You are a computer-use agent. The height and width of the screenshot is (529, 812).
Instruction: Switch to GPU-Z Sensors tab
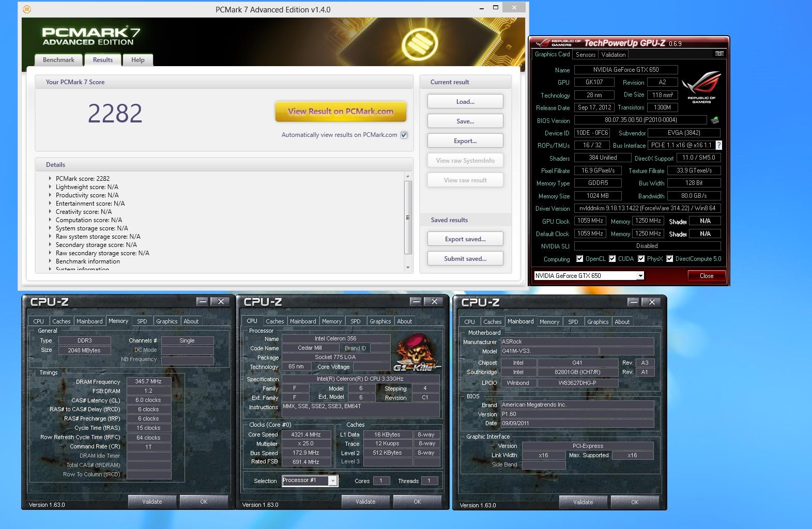point(586,55)
